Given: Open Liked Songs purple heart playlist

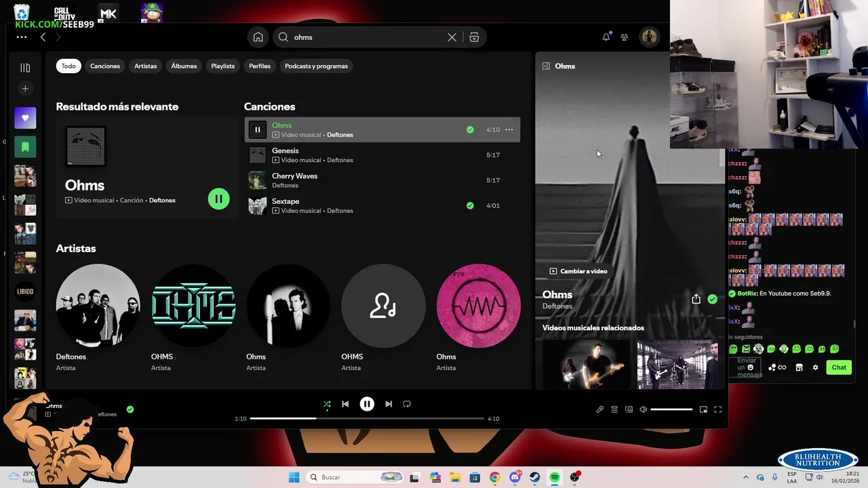Looking at the screenshot, I should pos(25,118).
